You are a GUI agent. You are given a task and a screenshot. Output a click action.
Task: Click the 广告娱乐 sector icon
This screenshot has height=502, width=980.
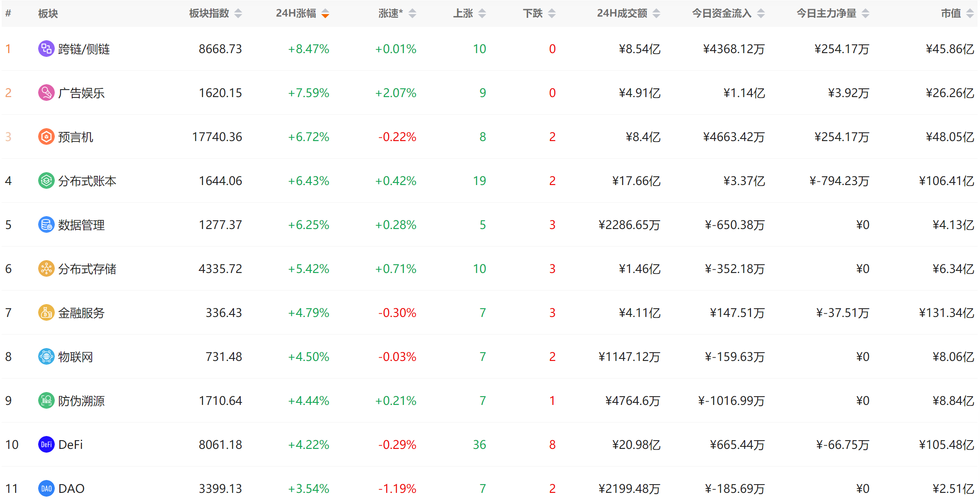(x=46, y=93)
